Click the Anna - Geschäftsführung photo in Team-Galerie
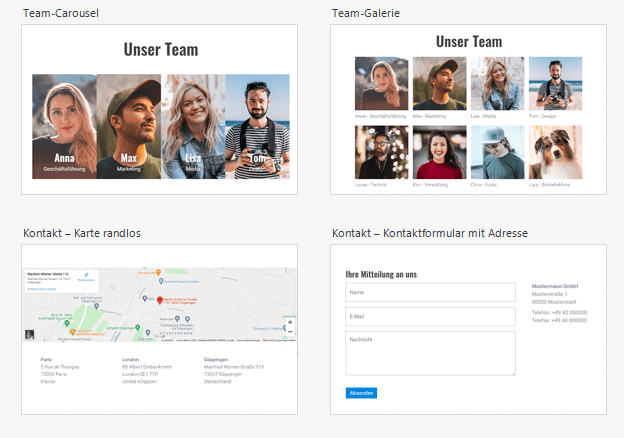This screenshot has width=624, height=438. coord(381,84)
